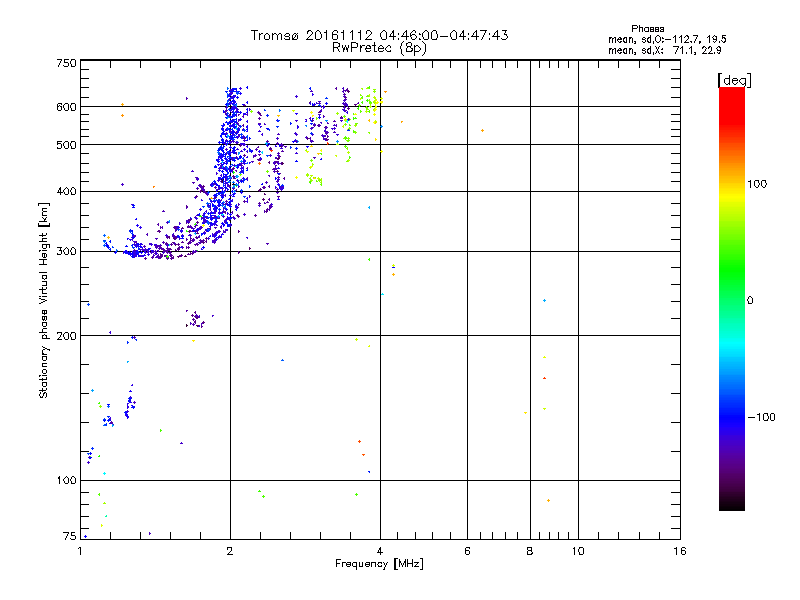
Task: Click the colorbar tick label '0'
Action: point(750,301)
